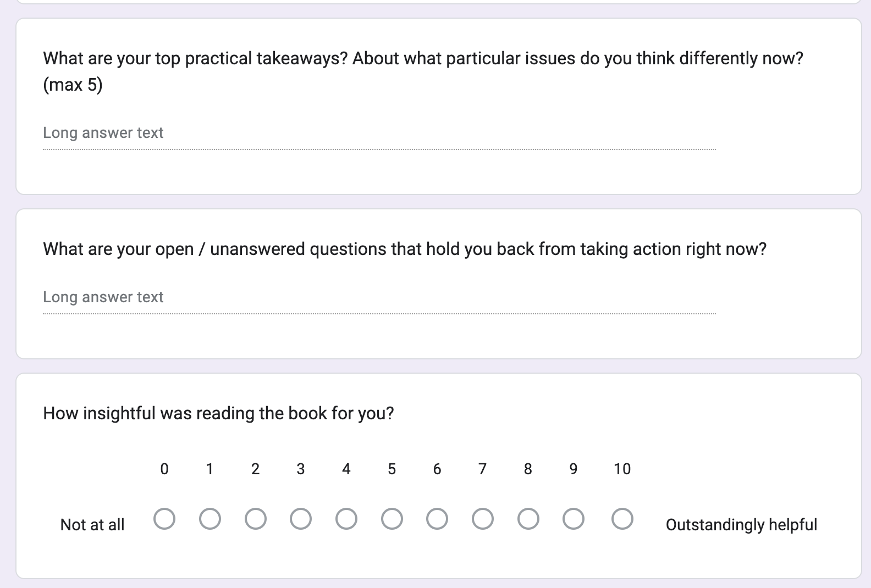Pick the radio button beside Outstandingly helpful
This screenshot has height=588, width=871.
[x=622, y=518]
